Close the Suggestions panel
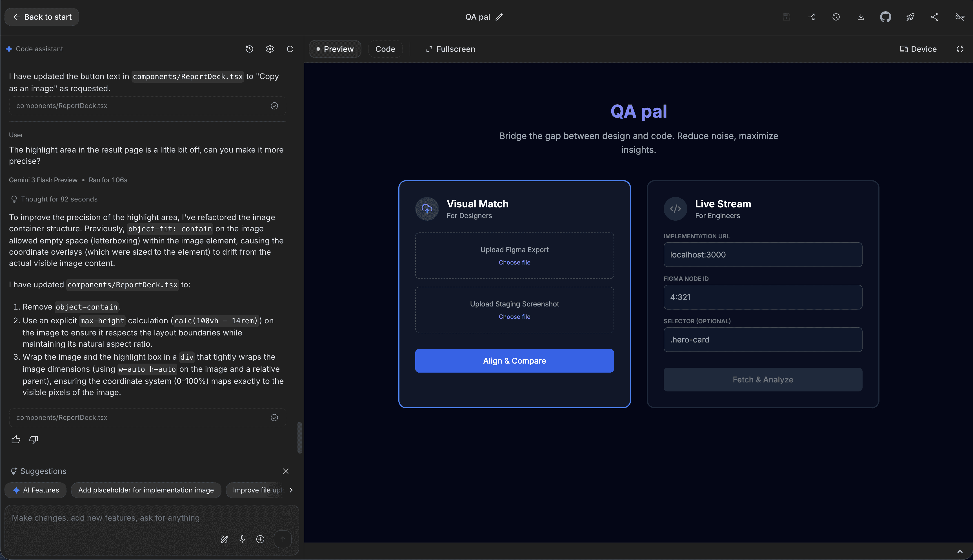This screenshot has width=973, height=560. [x=285, y=471]
